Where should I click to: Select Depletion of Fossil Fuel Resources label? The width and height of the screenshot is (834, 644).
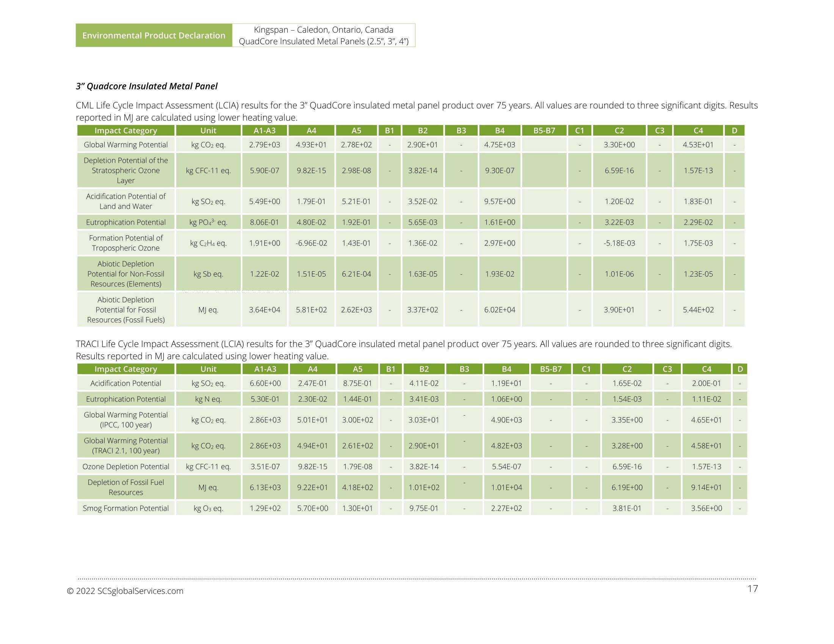(x=125, y=487)
